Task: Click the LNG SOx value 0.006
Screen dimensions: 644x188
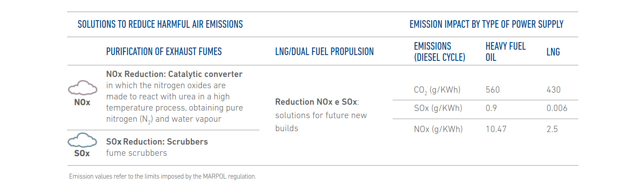Action: pyautogui.click(x=557, y=108)
